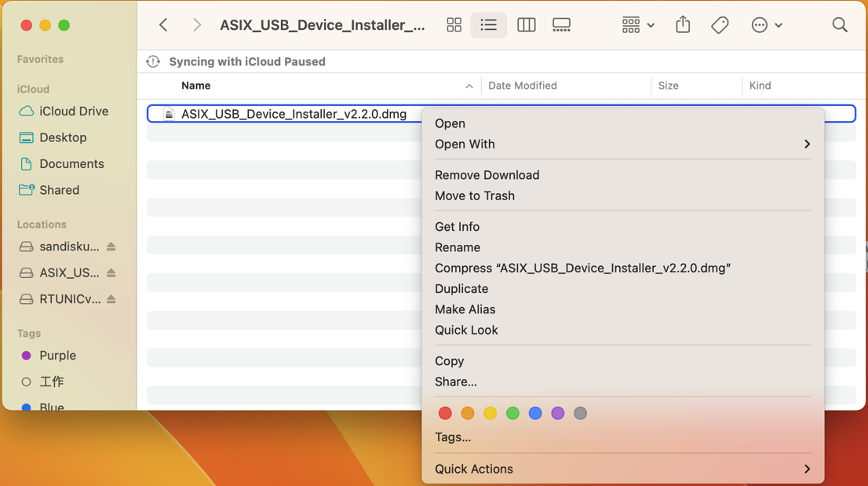Expand the Quick Actions submenu
The image size is (868, 486).
[x=623, y=469]
